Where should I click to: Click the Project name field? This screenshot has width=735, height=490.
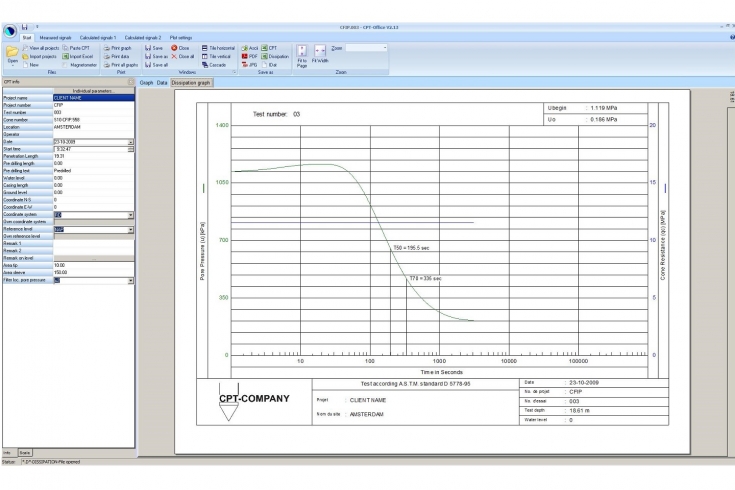click(92, 97)
